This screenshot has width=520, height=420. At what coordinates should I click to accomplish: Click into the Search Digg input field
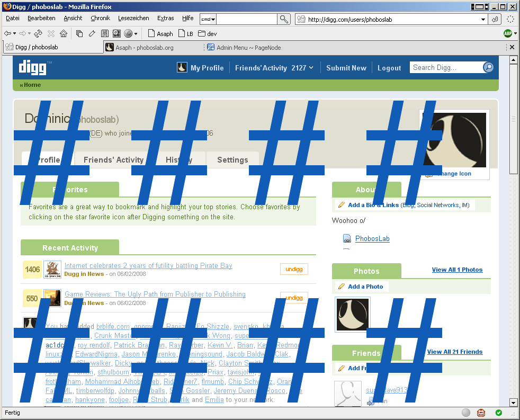[x=446, y=67]
